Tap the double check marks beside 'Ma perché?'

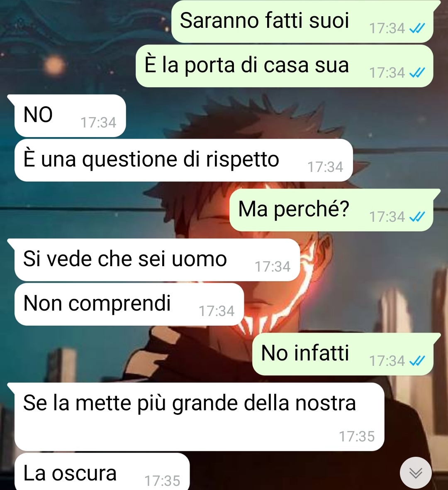417,217
